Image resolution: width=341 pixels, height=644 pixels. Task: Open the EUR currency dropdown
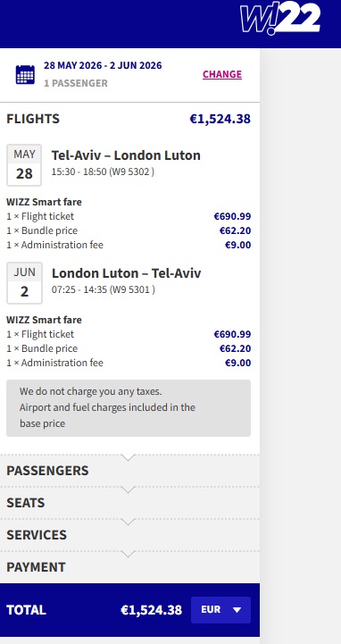[x=220, y=610]
